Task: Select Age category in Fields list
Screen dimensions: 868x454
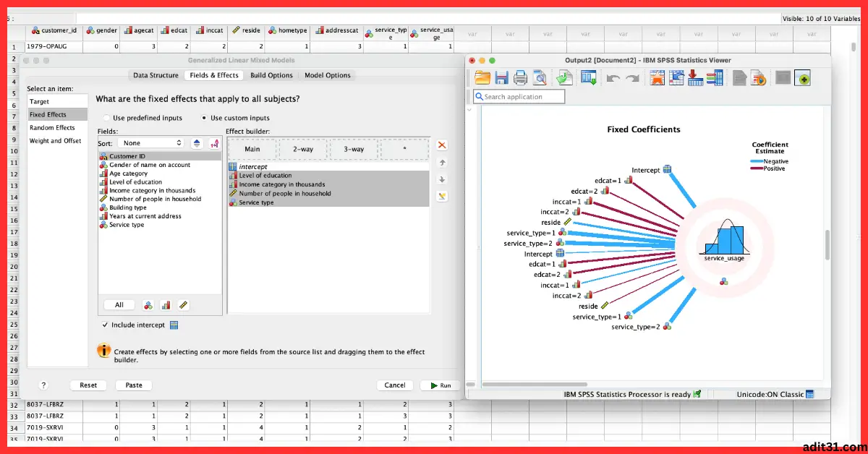Action: tap(160, 174)
